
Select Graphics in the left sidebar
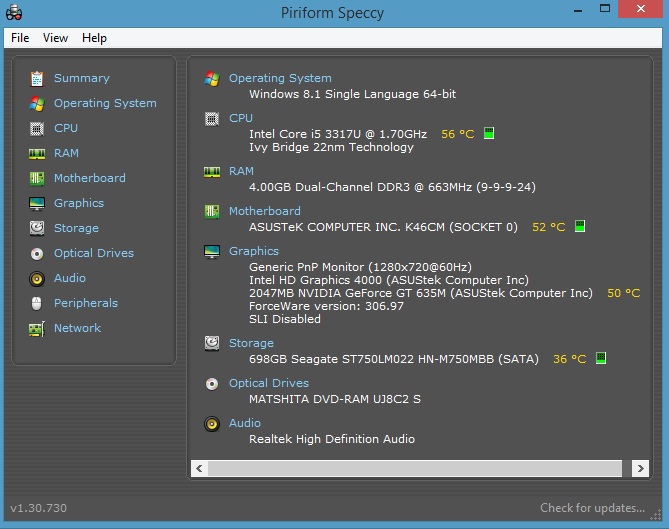click(79, 203)
